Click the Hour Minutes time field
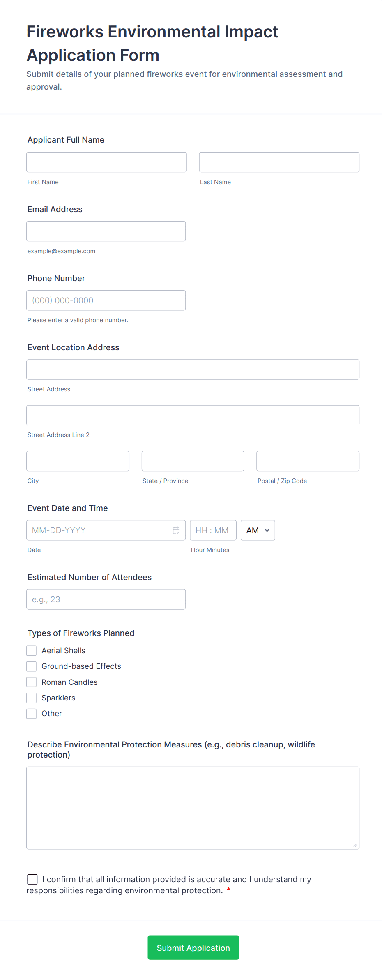382x980 pixels. [x=213, y=530]
